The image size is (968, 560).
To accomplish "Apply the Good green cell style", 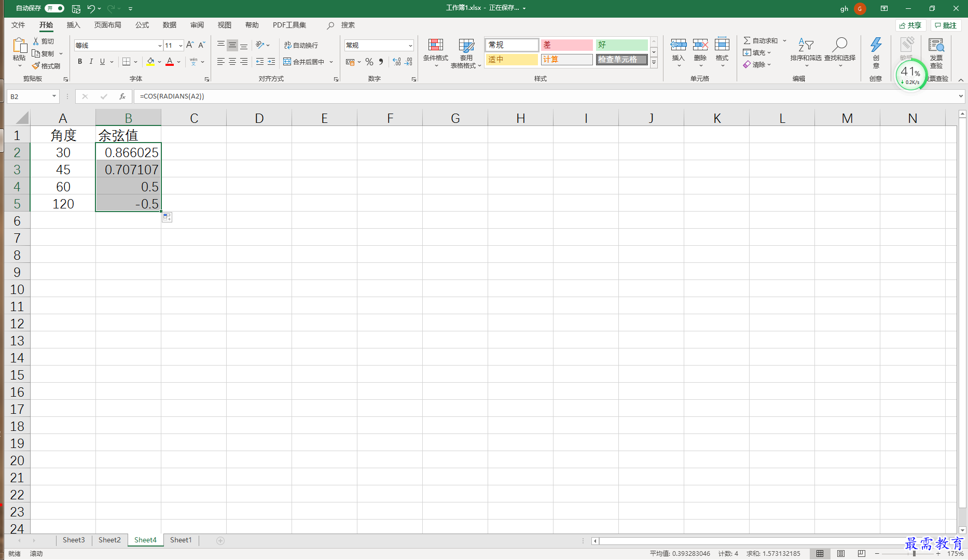I will point(621,45).
